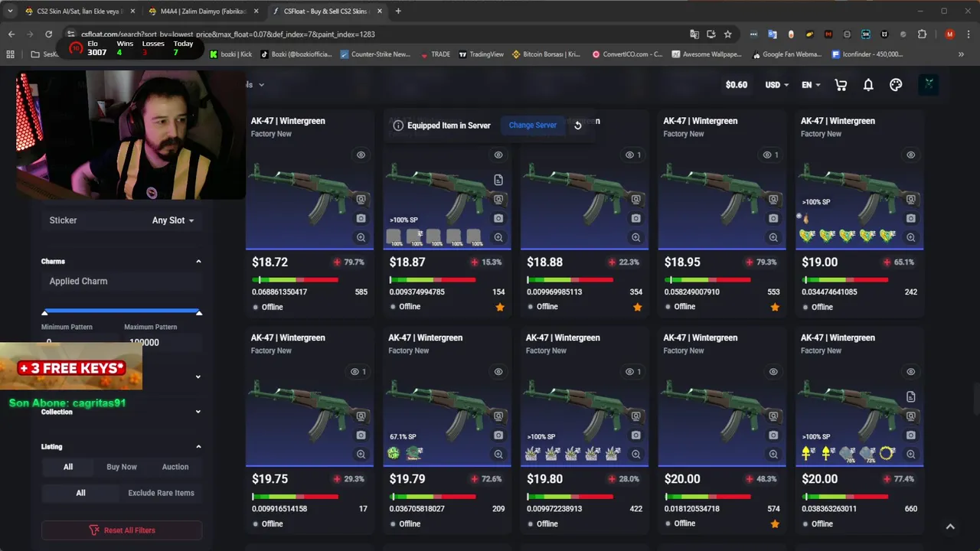Expand the Collection section
Image resolution: width=980 pixels, height=551 pixels.
click(x=198, y=412)
